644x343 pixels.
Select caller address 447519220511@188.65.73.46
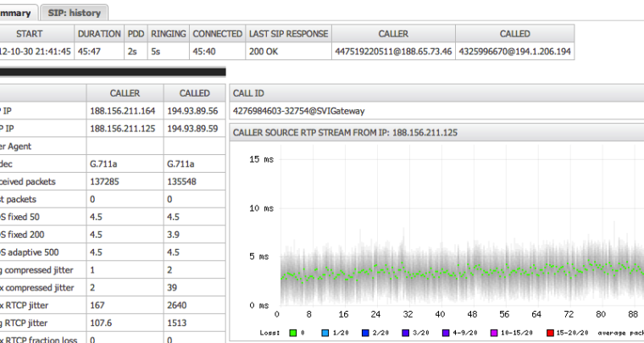(x=393, y=52)
